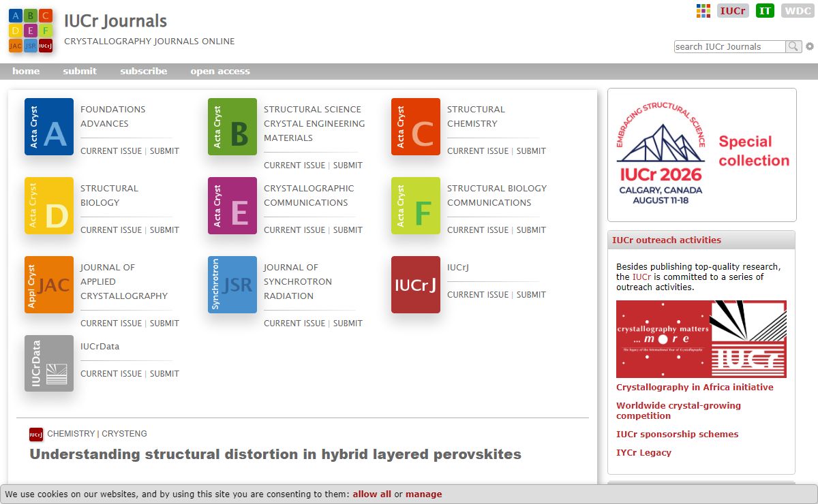
Task: Open the red IUCrJ journal icon
Action: [x=416, y=285]
